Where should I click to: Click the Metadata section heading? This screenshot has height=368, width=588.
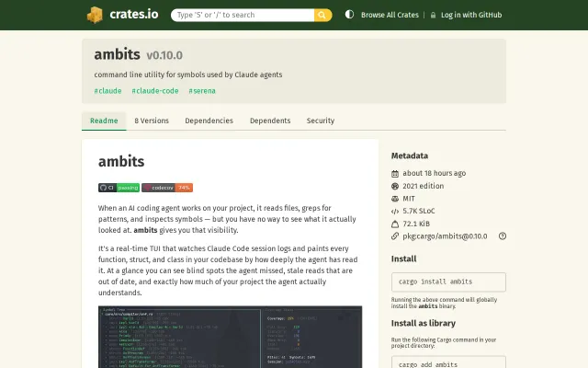tap(410, 155)
